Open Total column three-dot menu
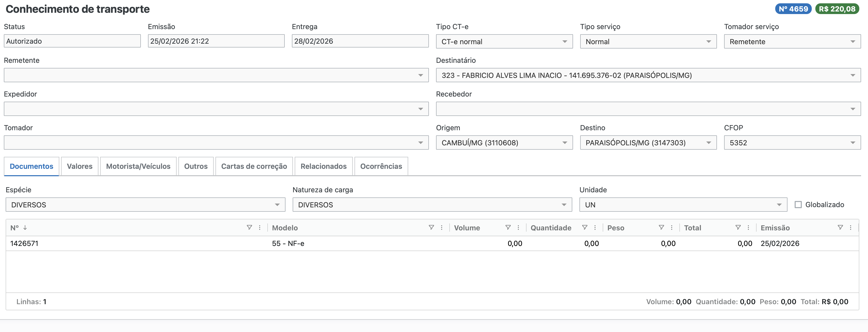 [x=748, y=228]
